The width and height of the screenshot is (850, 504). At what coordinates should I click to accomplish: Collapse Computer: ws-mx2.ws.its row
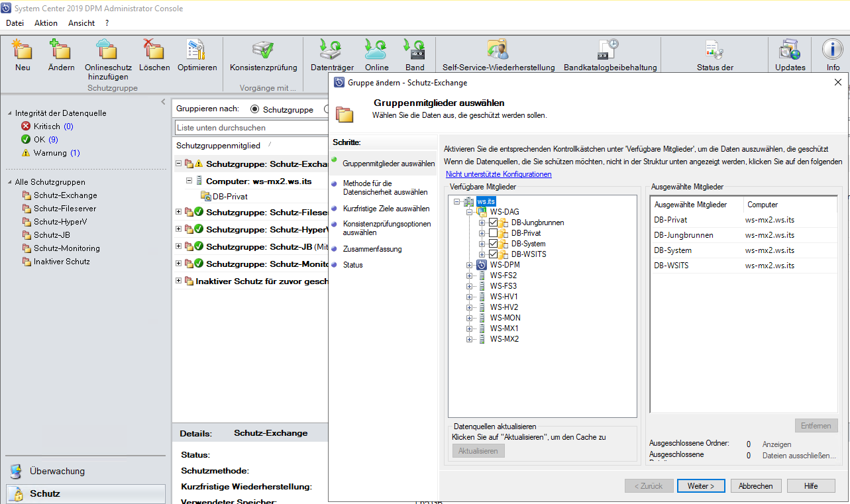pyautogui.click(x=189, y=180)
